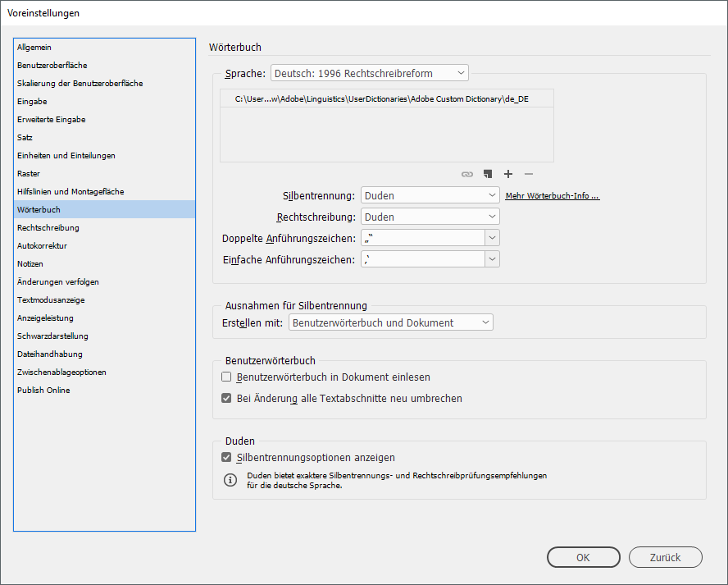This screenshot has height=585, width=728.
Task: Select the Notizen category
Action: (104, 264)
